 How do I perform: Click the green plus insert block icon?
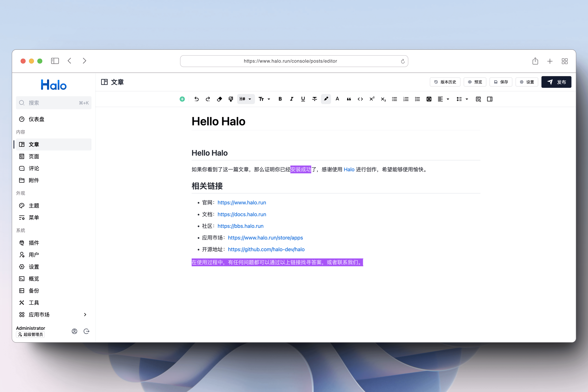[182, 99]
